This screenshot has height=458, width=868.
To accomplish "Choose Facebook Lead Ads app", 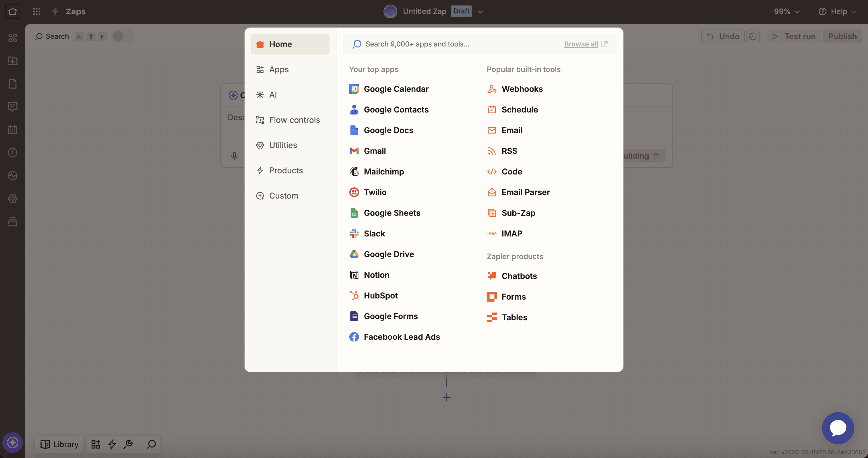I will tap(395, 337).
